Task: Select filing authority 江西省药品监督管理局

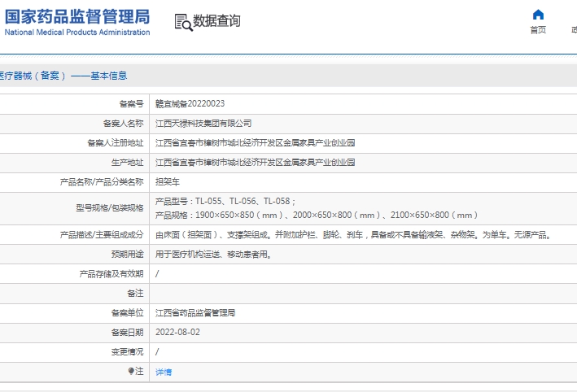Action: (195, 313)
